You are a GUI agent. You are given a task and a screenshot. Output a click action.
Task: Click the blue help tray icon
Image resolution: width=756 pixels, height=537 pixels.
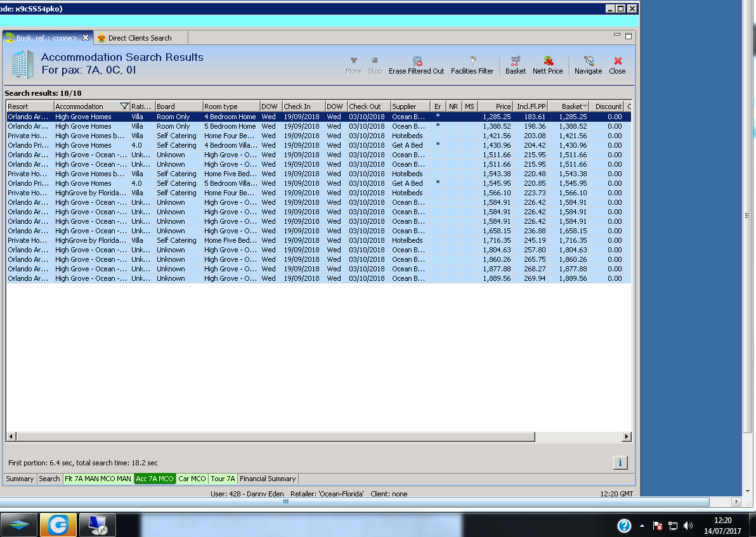[624, 526]
